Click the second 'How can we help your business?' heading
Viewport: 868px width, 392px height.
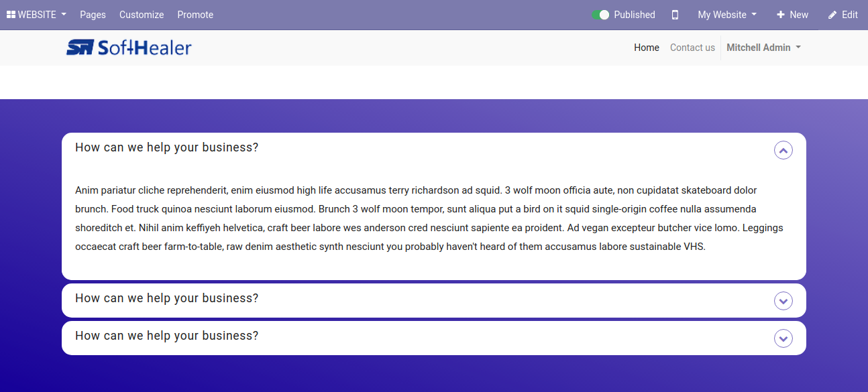click(x=166, y=298)
